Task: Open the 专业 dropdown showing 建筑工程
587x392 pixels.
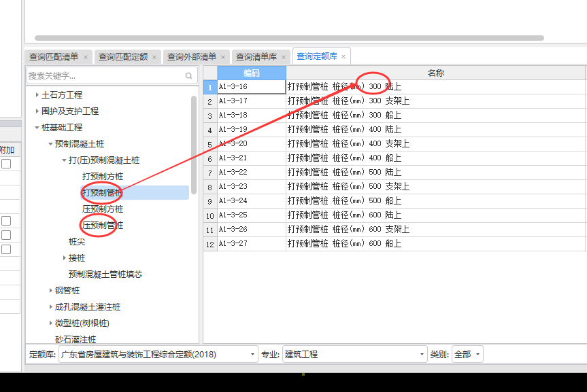Action: pos(422,355)
